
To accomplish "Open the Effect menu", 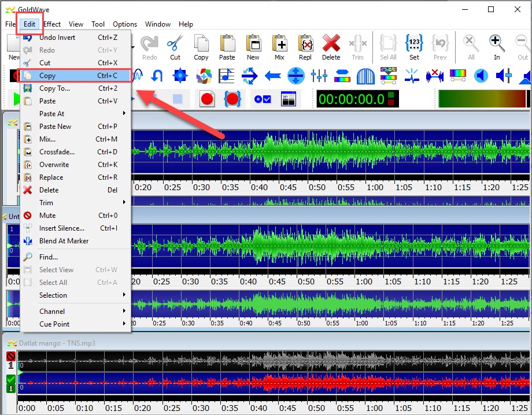I will pos(51,24).
